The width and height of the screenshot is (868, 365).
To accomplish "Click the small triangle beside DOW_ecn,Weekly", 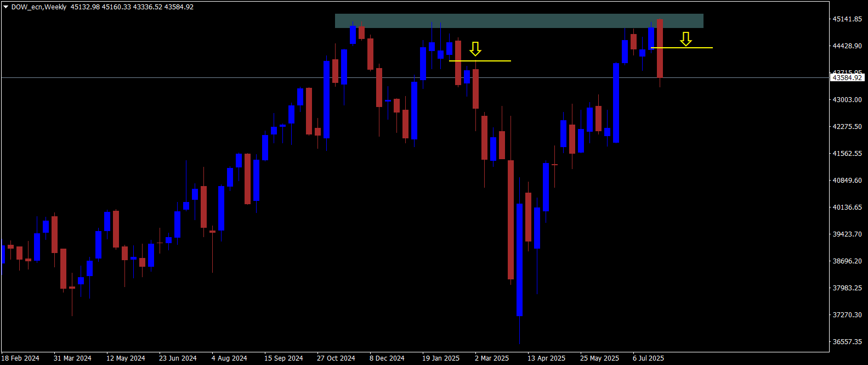I will click(x=6, y=7).
